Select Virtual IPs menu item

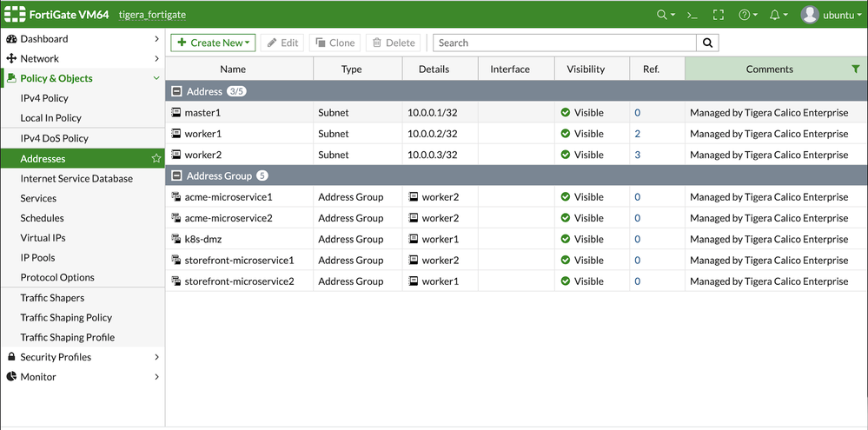(43, 237)
